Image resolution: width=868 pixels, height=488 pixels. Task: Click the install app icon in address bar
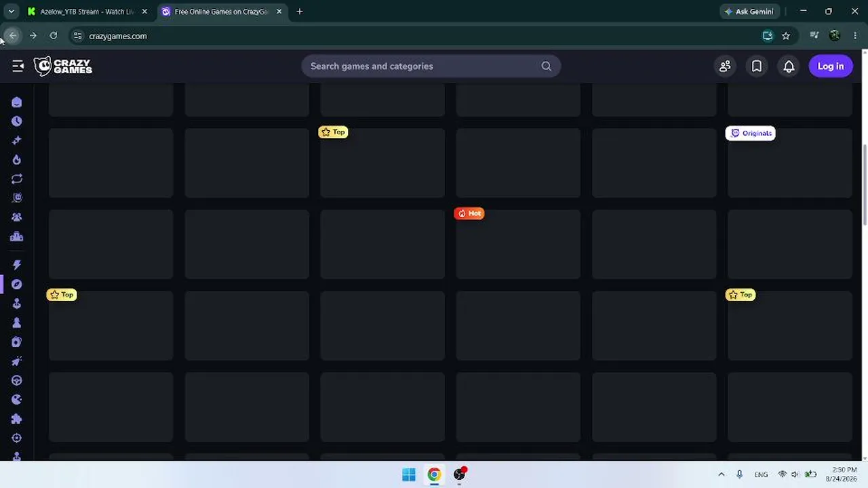pos(768,36)
